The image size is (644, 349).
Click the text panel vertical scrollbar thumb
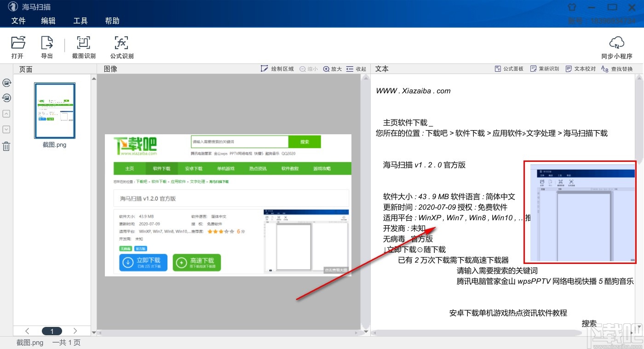[x=639, y=119]
